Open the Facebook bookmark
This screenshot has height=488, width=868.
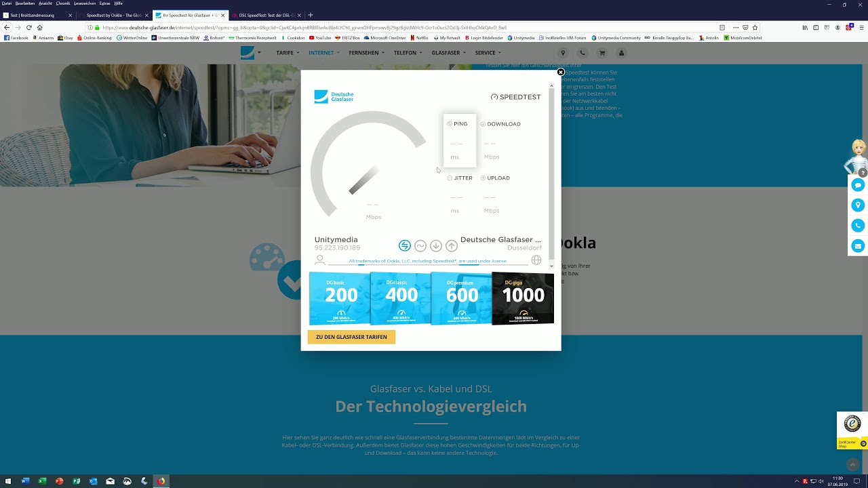click(x=16, y=38)
